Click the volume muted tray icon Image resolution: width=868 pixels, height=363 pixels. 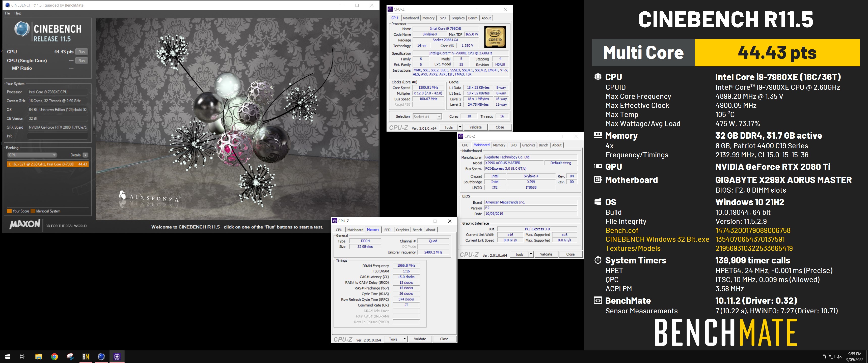click(839, 357)
